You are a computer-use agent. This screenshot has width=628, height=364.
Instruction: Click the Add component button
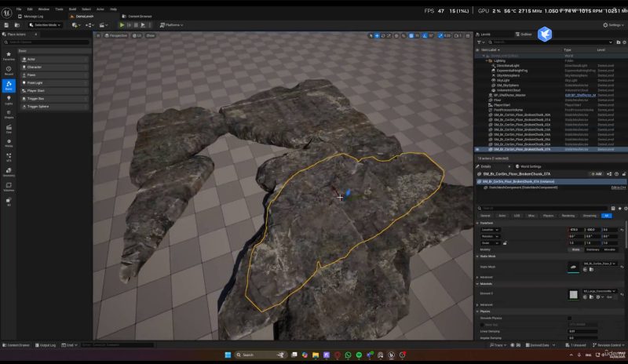[x=597, y=173]
